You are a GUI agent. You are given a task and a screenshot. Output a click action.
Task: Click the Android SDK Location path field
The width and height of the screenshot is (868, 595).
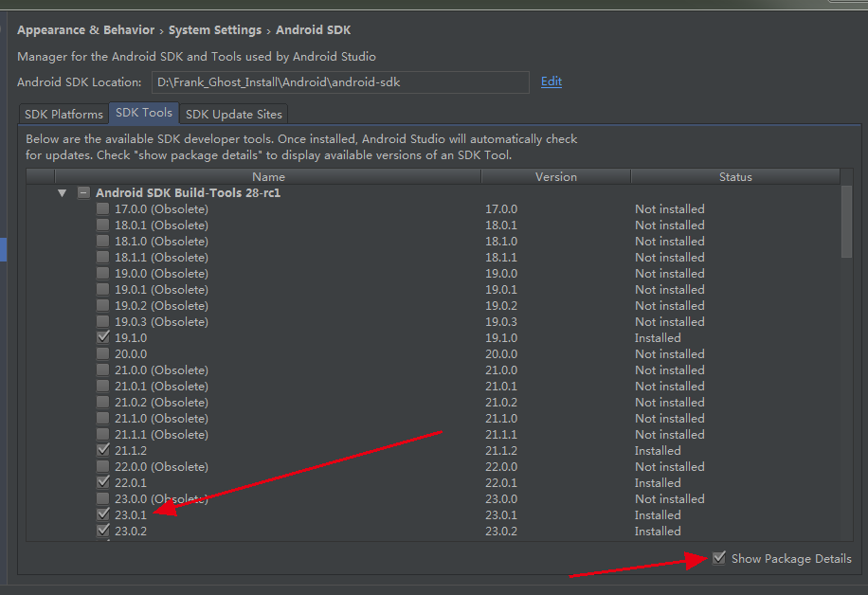pyautogui.click(x=340, y=82)
